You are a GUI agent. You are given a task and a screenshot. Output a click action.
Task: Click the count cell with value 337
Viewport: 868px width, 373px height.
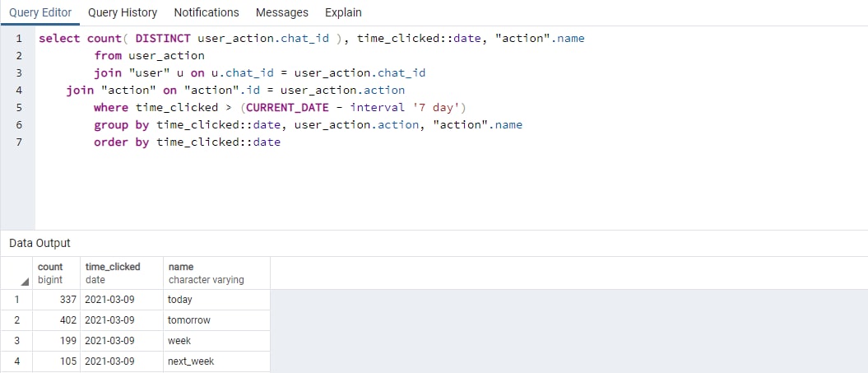(x=57, y=299)
